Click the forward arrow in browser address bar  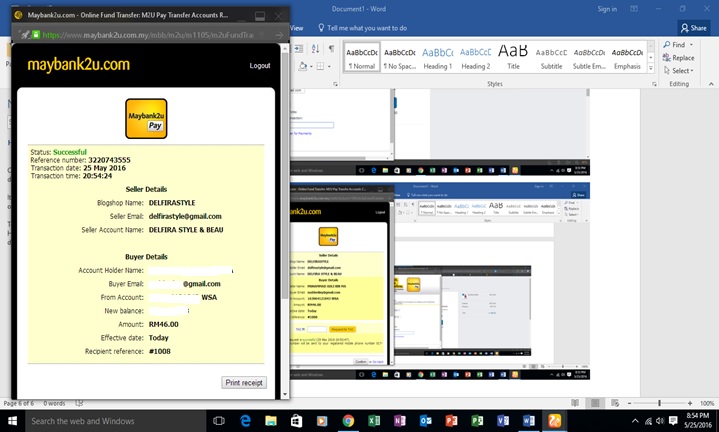click(279, 35)
